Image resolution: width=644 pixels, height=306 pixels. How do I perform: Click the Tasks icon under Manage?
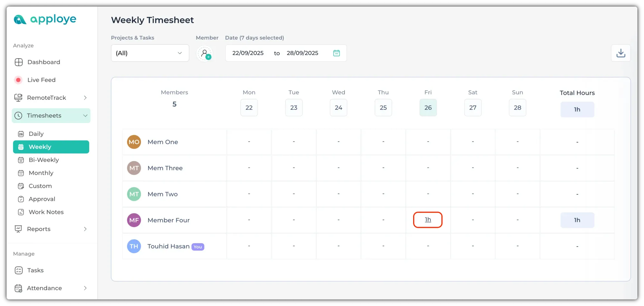[19, 270]
